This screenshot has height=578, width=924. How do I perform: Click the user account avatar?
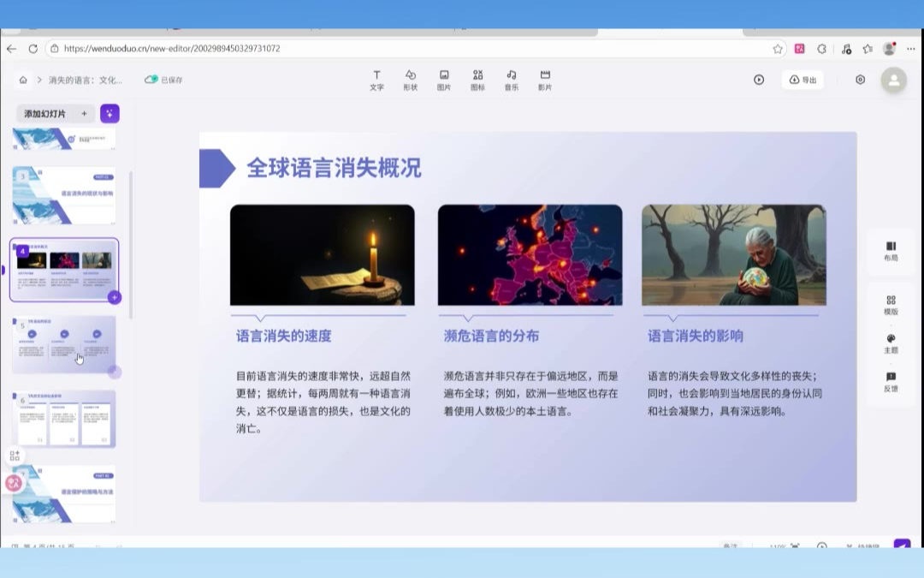(894, 80)
